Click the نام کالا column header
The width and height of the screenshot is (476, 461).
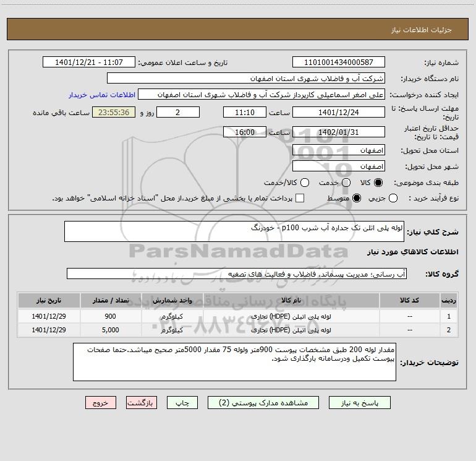[291, 300]
